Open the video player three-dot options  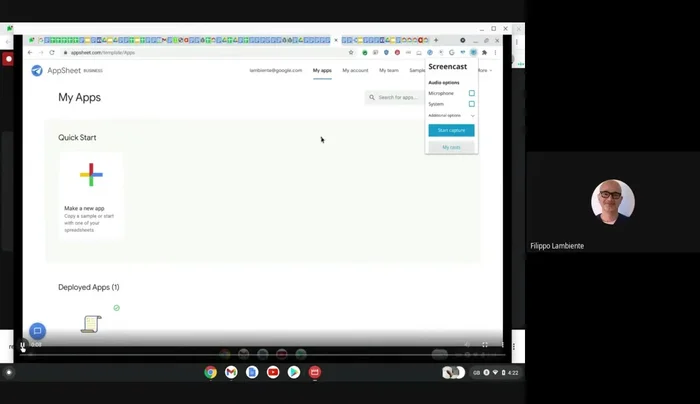pyautogui.click(x=502, y=345)
